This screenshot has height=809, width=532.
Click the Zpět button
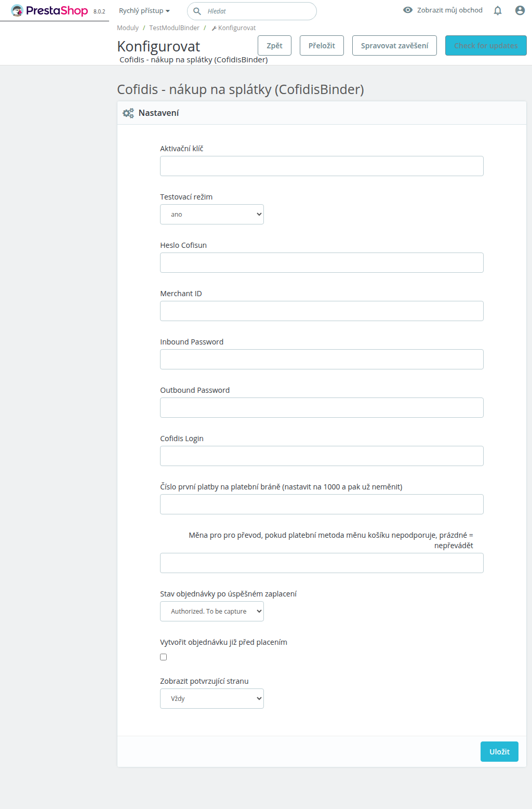(274, 46)
